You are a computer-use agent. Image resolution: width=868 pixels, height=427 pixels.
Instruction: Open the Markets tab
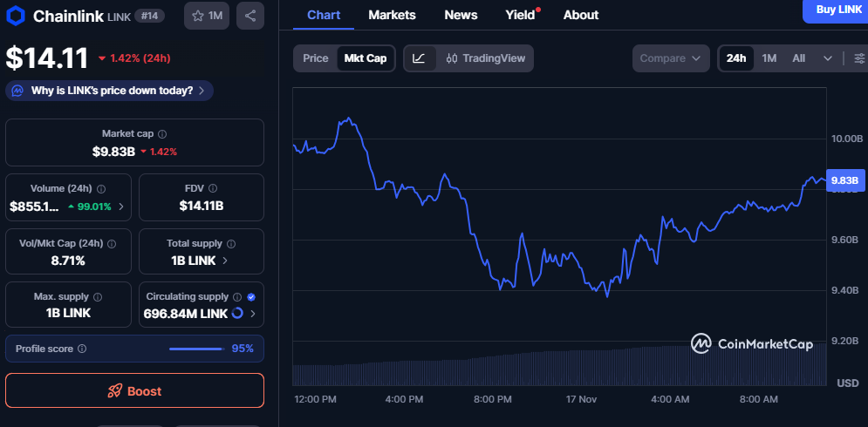[392, 15]
